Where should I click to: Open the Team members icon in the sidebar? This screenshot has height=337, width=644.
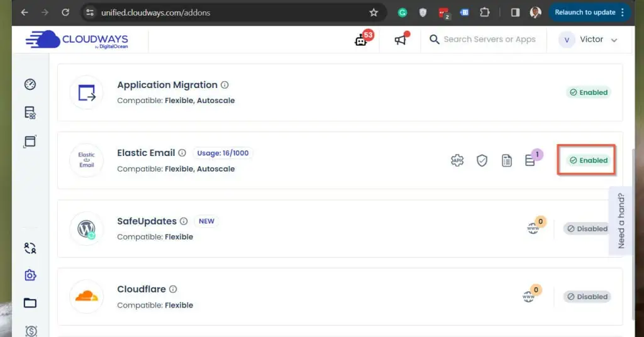click(30, 248)
